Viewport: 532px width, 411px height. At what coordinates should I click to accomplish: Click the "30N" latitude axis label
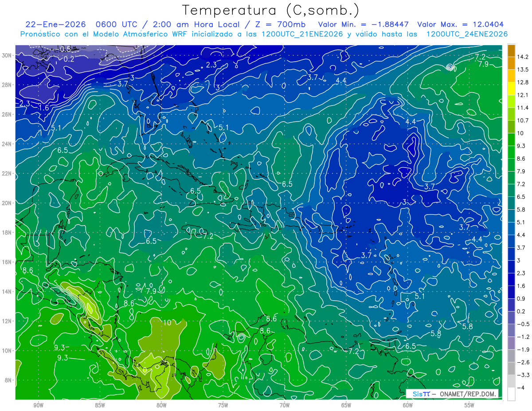(7, 55)
